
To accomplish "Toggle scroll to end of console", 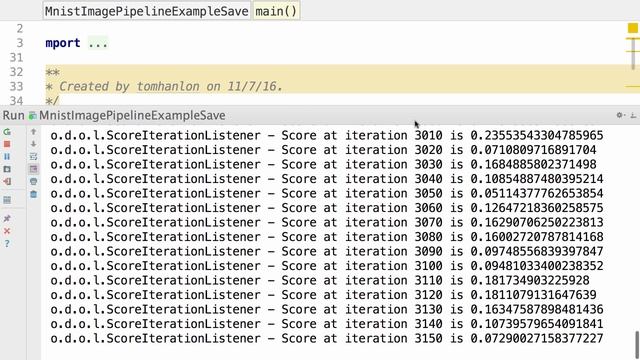I will (33, 169).
